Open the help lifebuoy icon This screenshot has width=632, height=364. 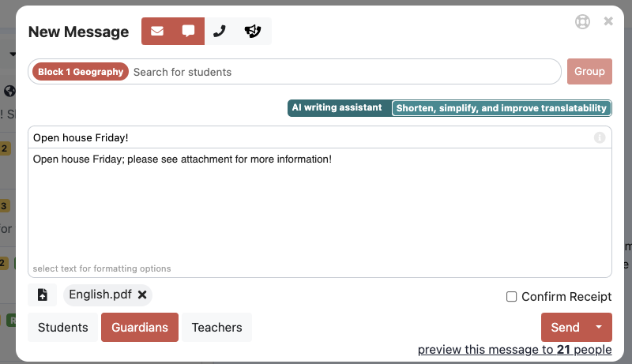tap(582, 22)
